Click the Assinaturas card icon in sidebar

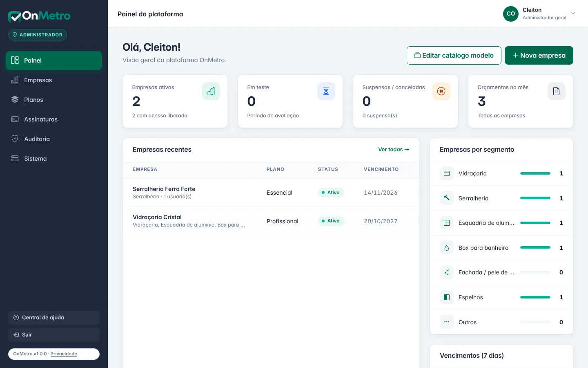pyautogui.click(x=15, y=119)
